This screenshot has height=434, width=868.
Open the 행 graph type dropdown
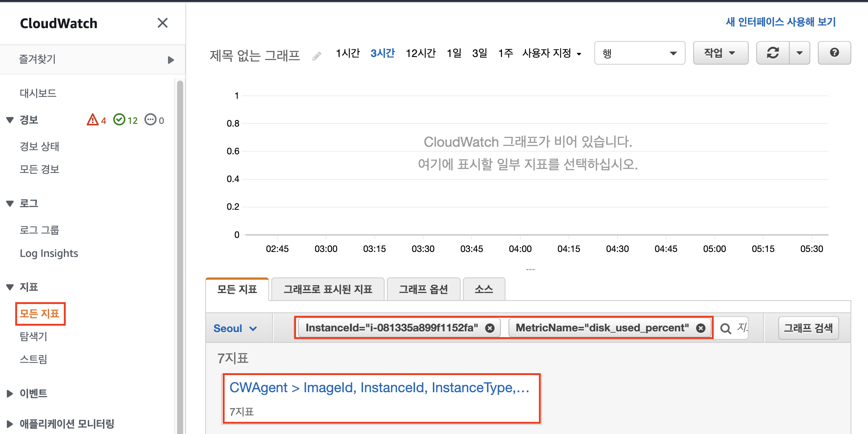tap(640, 53)
